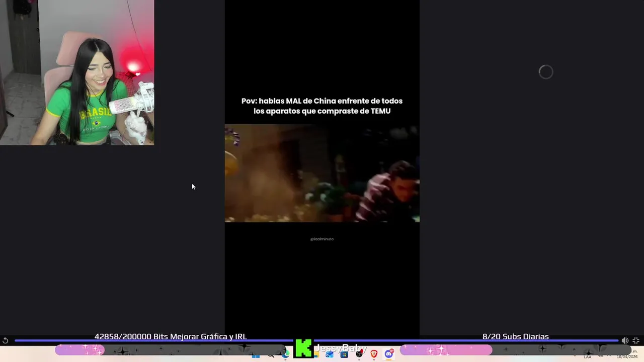The width and height of the screenshot is (644, 362).
Task: Click the streamer webcam feed
Action: (x=77, y=72)
